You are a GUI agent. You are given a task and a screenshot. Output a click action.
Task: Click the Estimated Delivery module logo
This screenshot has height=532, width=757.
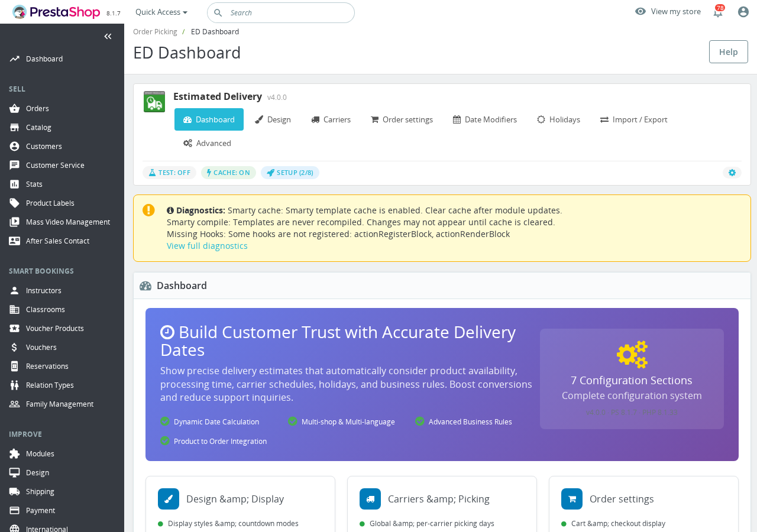coord(154,102)
